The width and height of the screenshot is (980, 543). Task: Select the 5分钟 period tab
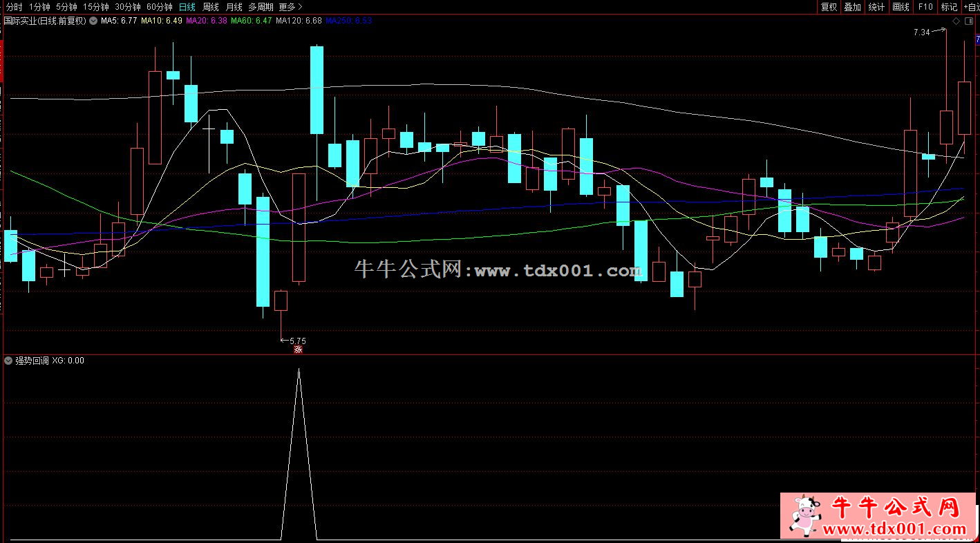[x=66, y=7]
